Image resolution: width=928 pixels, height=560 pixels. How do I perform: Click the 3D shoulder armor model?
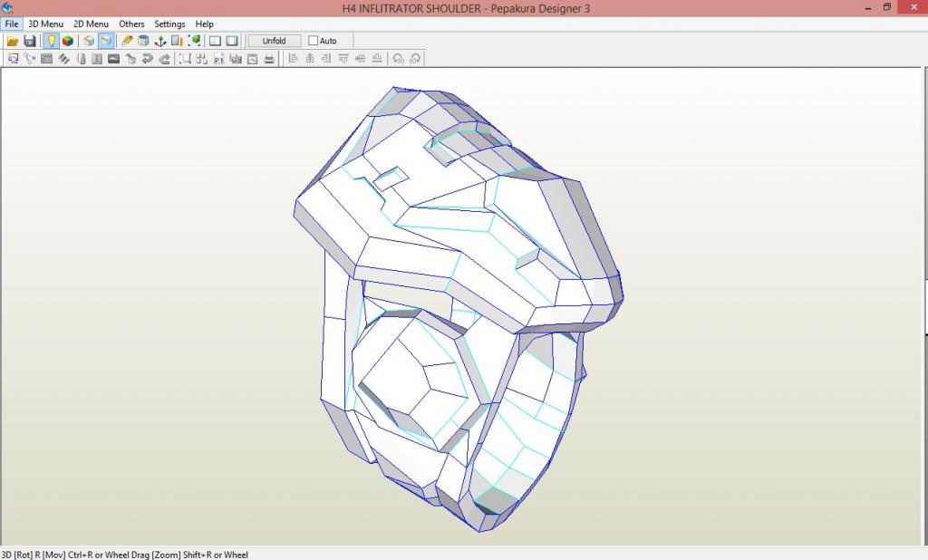coord(459,308)
